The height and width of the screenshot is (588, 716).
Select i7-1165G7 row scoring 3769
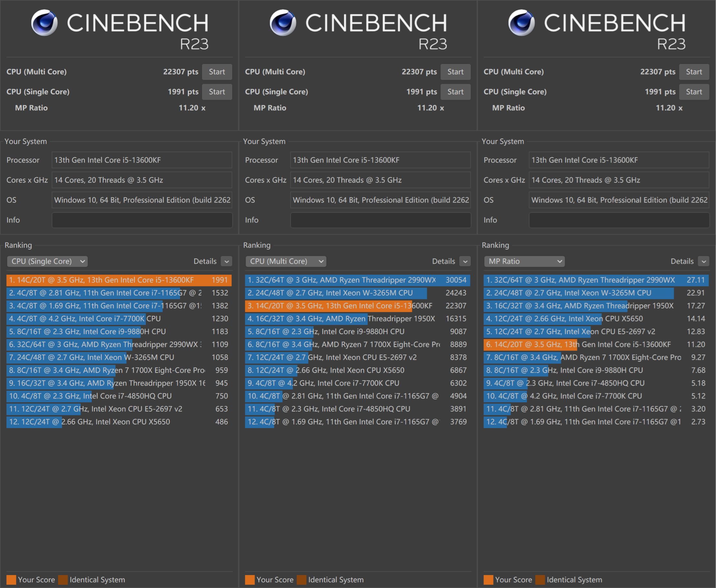click(x=357, y=422)
